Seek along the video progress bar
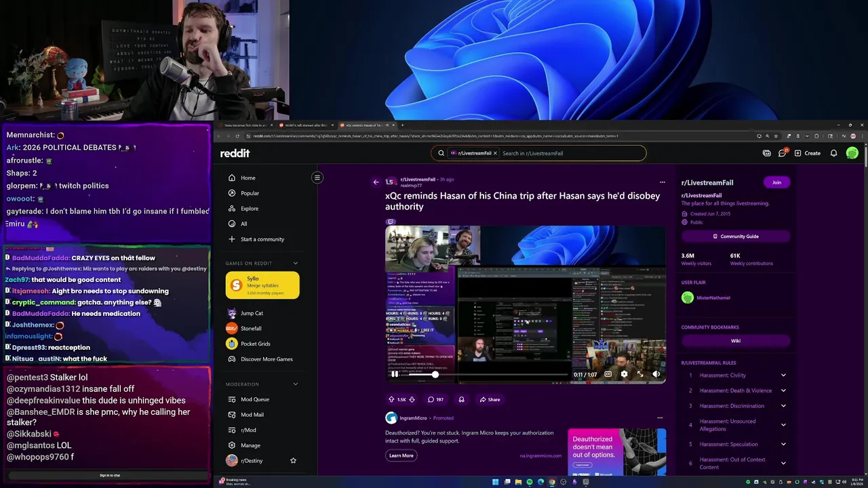This screenshot has height=488, width=868. point(487,374)
